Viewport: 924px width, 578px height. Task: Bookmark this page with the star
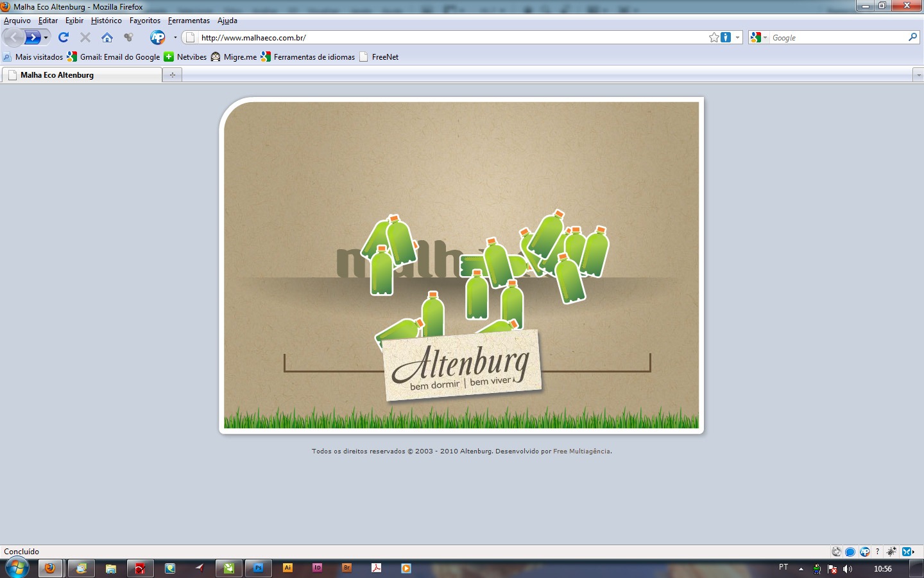coord(714,38)
